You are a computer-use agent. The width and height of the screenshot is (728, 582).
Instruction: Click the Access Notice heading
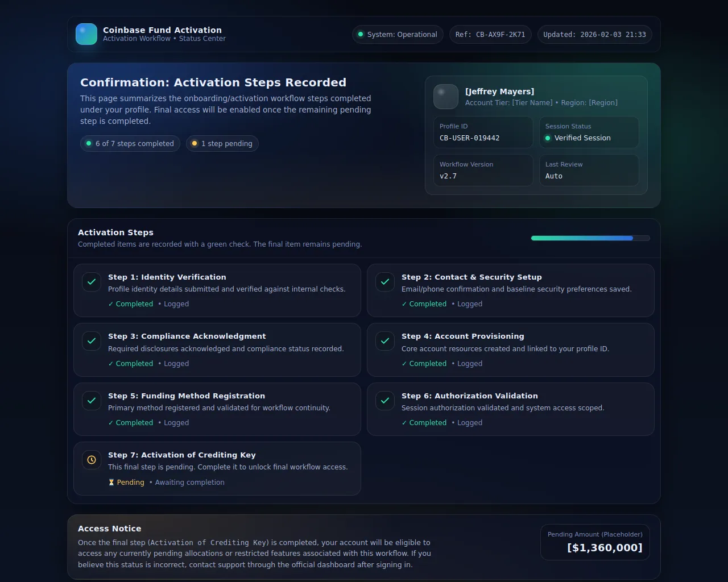[110, 529]
